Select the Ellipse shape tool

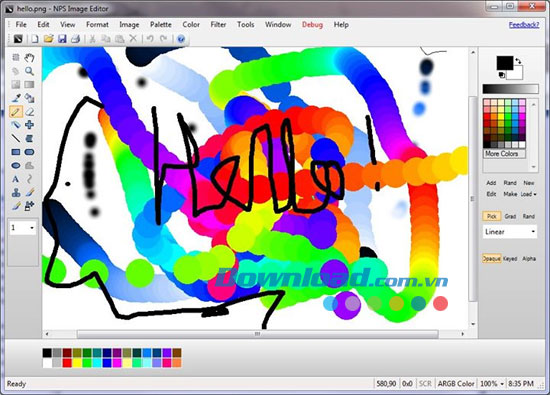pos(16,166)
